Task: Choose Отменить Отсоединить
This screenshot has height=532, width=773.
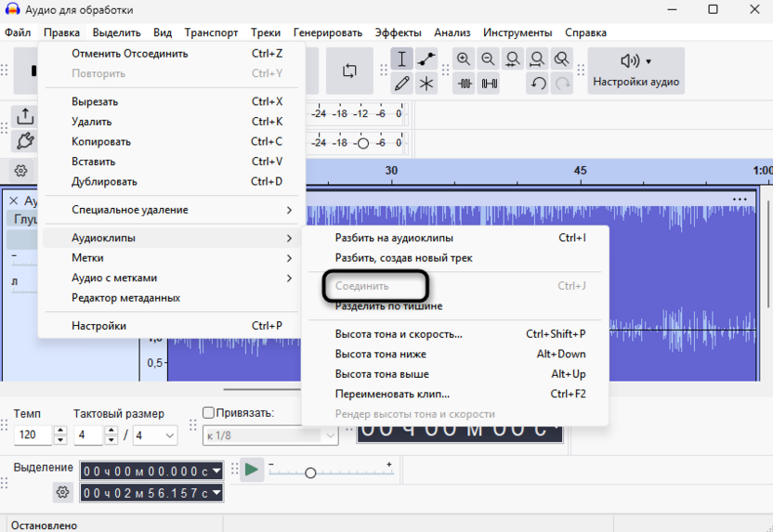Action: (x=172, y=54)
